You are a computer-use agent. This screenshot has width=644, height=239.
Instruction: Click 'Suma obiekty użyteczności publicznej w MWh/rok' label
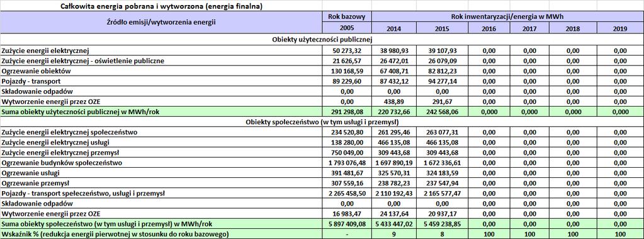80,112
